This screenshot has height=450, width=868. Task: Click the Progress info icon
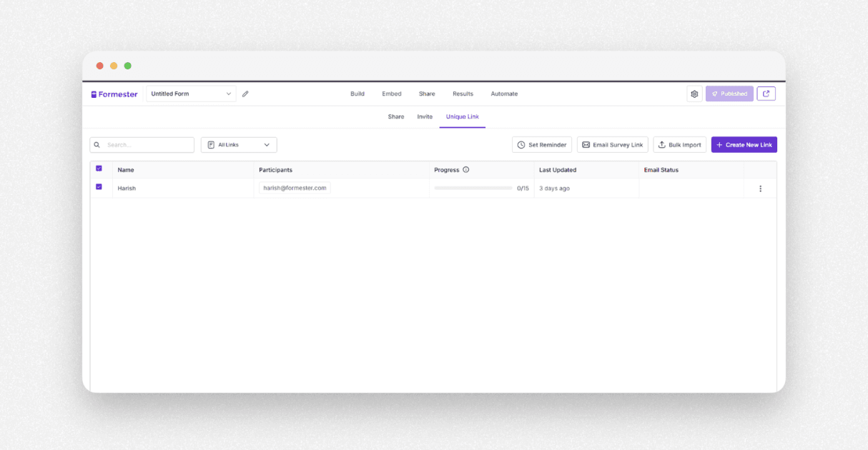466,170
